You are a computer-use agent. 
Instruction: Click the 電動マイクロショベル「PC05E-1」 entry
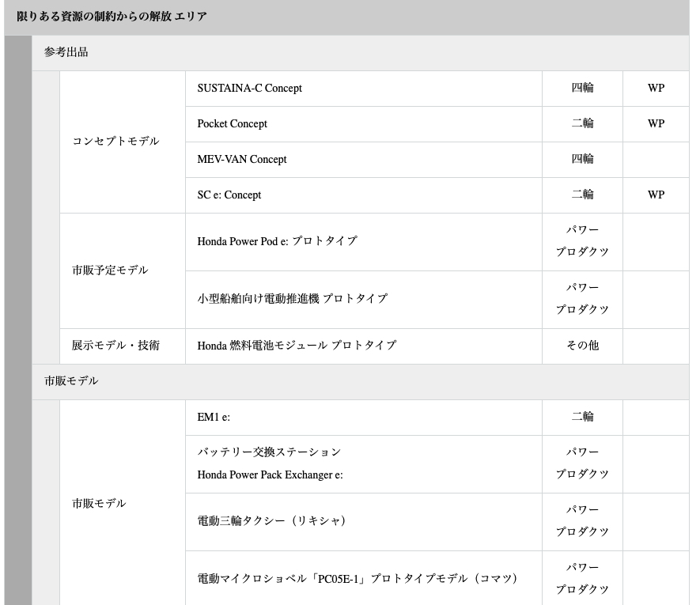click(283, 579)
